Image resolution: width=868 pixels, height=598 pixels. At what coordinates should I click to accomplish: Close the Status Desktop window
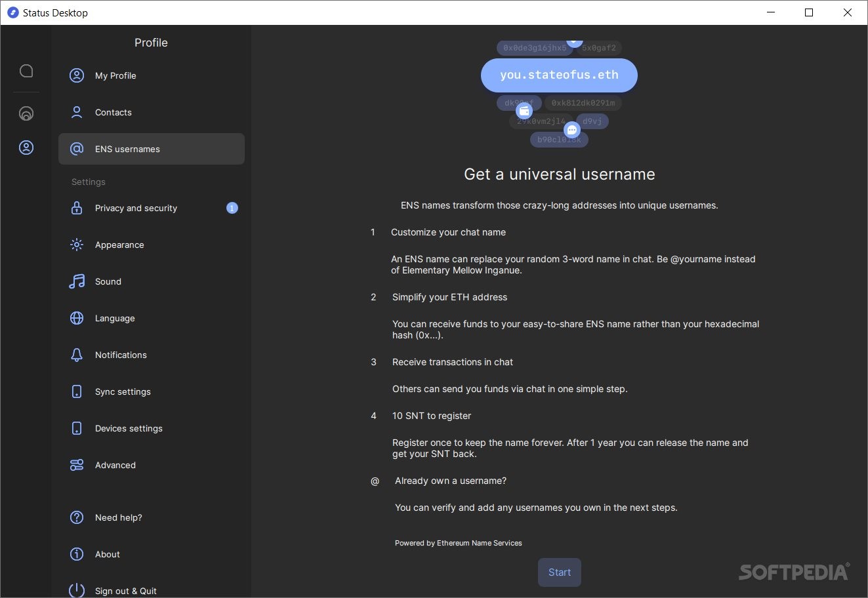click(848, 12)
